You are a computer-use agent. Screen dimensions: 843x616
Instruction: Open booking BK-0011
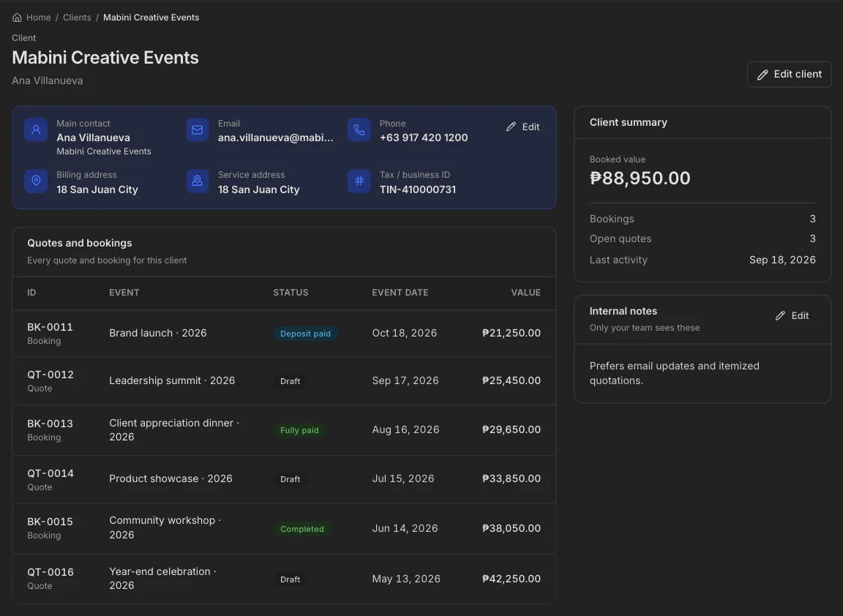coord(50,327)
